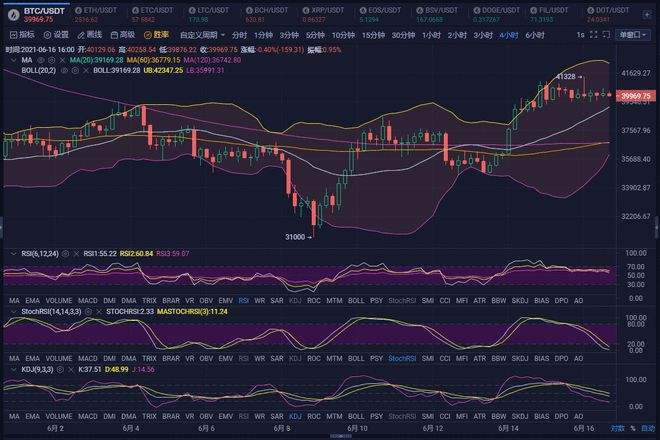Open settings gear for StochRSI(14,14,3,3)
This screenshot has height=440, width=660.
pos(88,312)
